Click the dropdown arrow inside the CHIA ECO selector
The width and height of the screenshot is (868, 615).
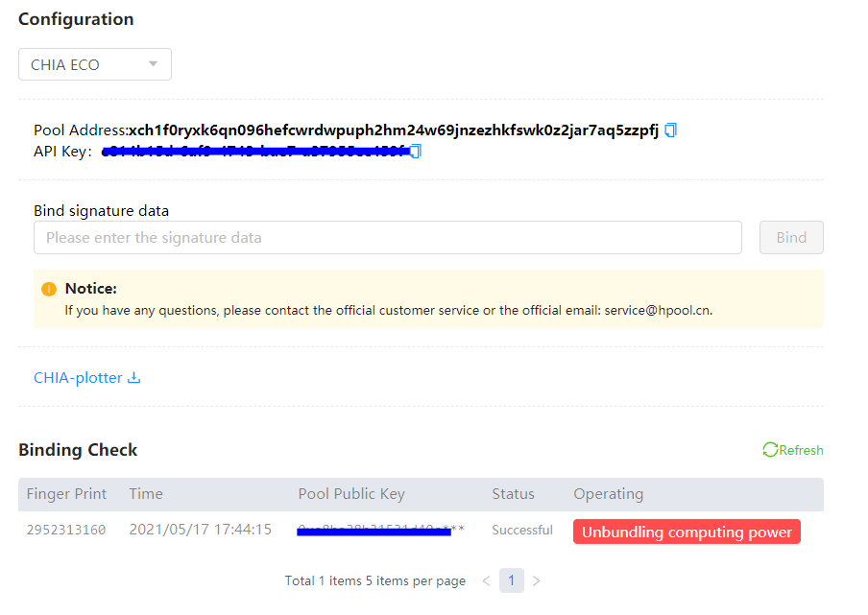[153, 63]
